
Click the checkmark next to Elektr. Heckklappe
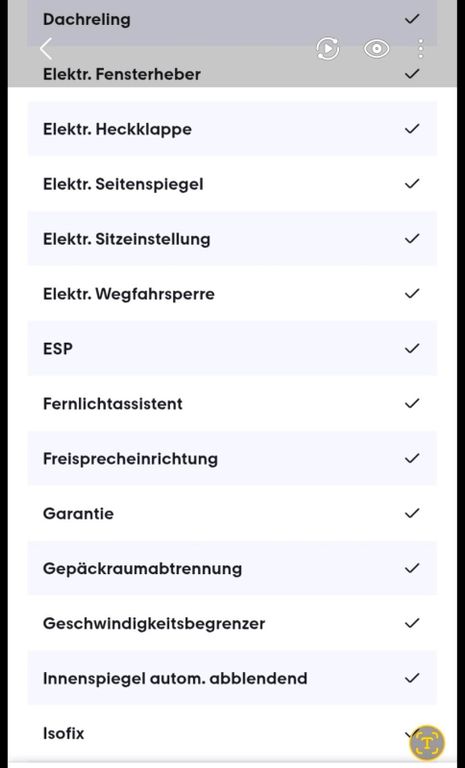[x=412, y=128]
